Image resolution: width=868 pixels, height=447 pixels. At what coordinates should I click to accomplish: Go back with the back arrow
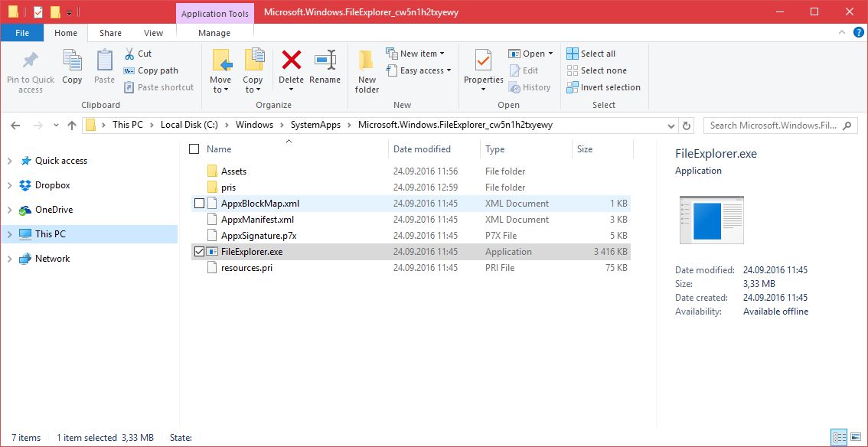click(15, 126)
